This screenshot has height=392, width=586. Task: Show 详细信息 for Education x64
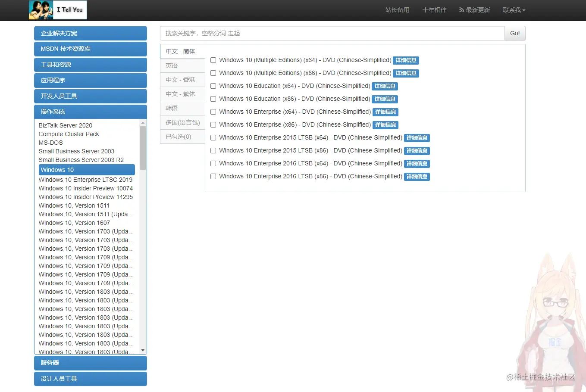[x=385, y=86]
